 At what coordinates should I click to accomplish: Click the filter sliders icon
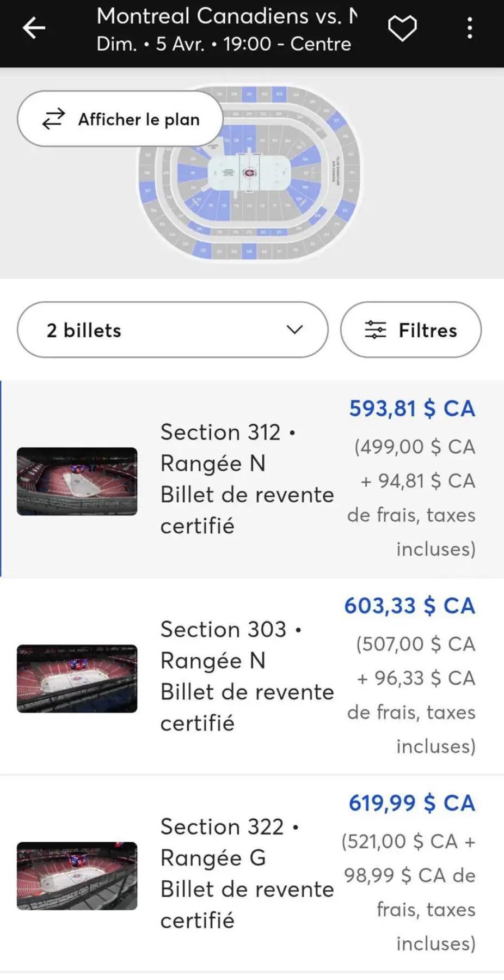point(375,330)
